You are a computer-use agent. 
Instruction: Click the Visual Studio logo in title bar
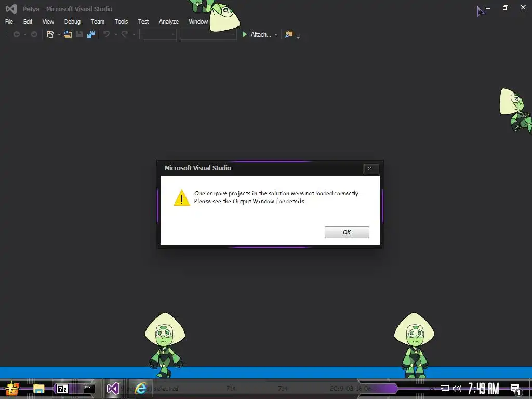pos(11,9)
